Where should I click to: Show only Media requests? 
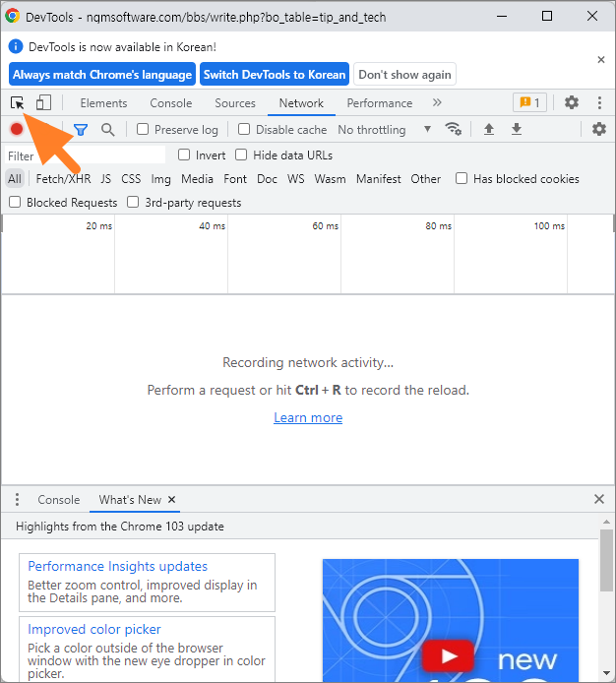(198, 179)
